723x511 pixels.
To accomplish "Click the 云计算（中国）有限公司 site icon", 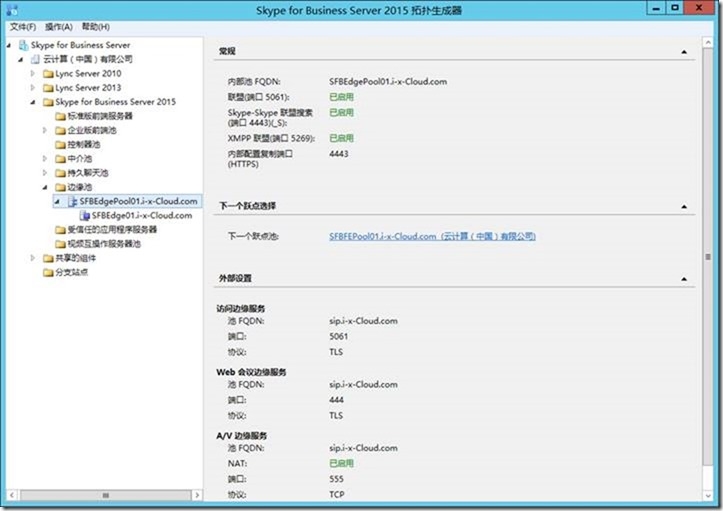I will pyautogui.click(x=35, y=59).
